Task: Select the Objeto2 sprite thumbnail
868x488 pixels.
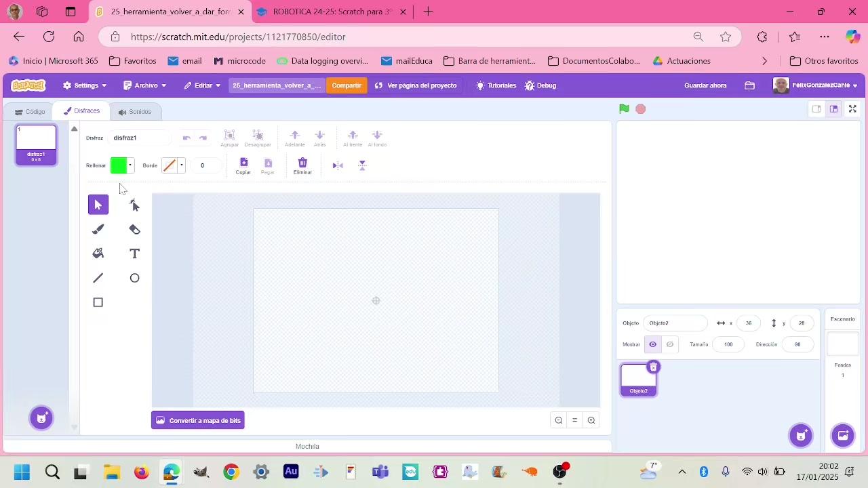Action: click(x=639, y=380)
